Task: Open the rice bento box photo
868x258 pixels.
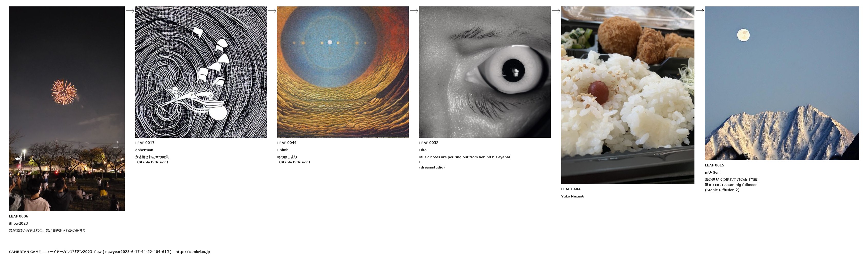Action: point(628,95)
